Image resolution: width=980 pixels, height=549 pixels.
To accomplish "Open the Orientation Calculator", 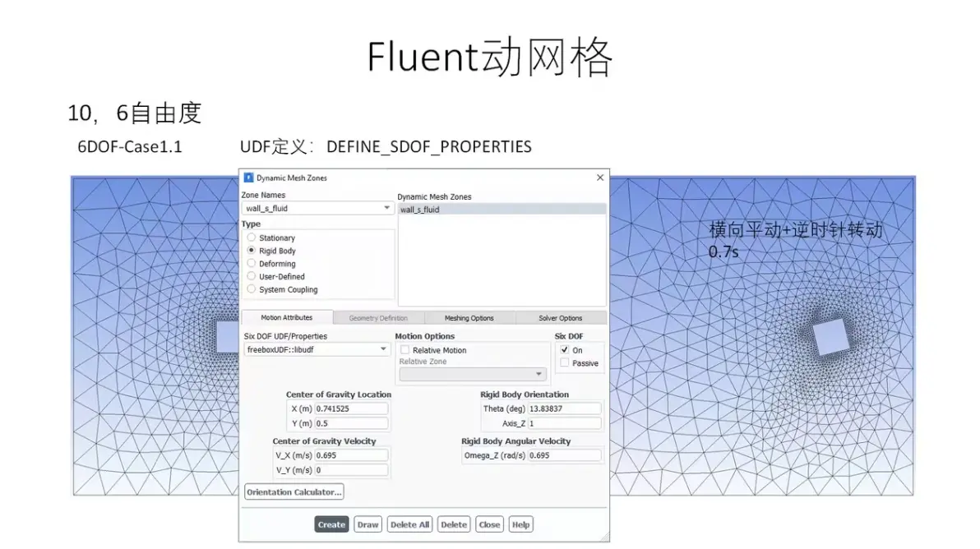I will [294, 492].
